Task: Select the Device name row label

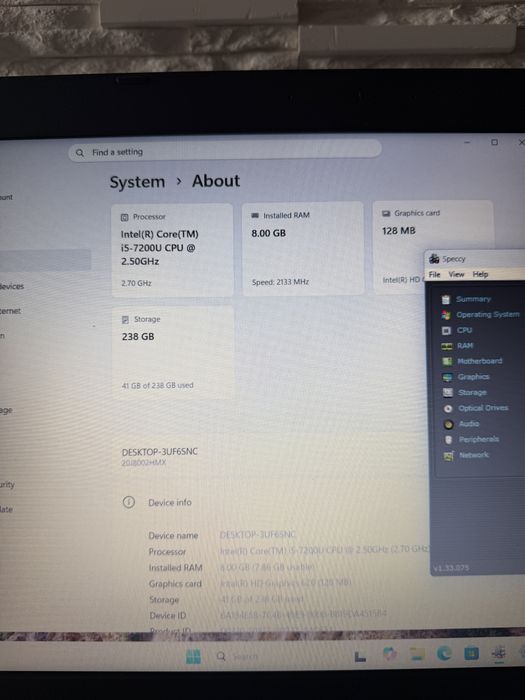Action: click(173, 535)
